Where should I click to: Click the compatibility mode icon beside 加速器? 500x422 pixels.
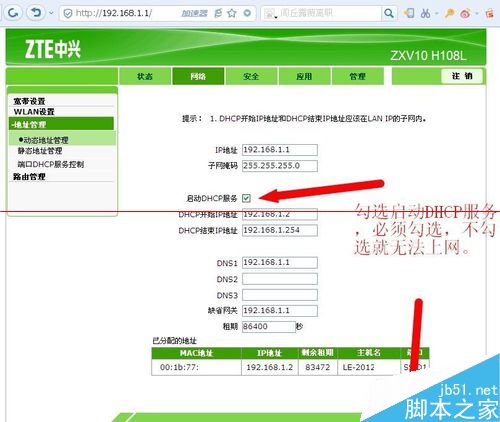[x=218, y=13]
